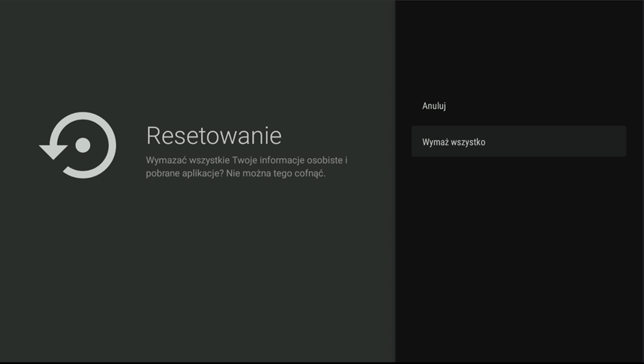Choose Wymaż wszystko to erase everything
Screen dimensions: 644x364
[453, 142]
